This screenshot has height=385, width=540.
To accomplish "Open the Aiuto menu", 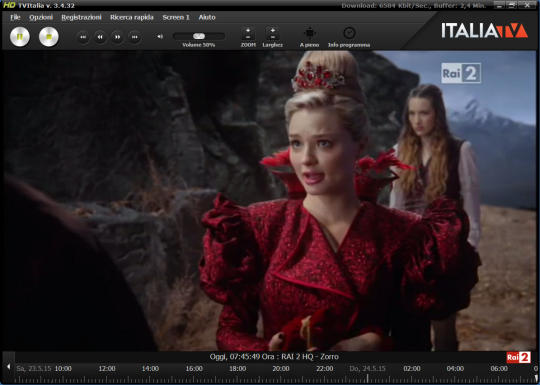I will [207, 17].
